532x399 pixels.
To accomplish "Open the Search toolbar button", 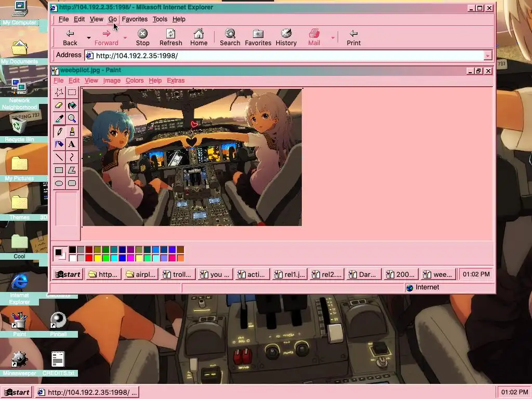I will coord(230,37).
